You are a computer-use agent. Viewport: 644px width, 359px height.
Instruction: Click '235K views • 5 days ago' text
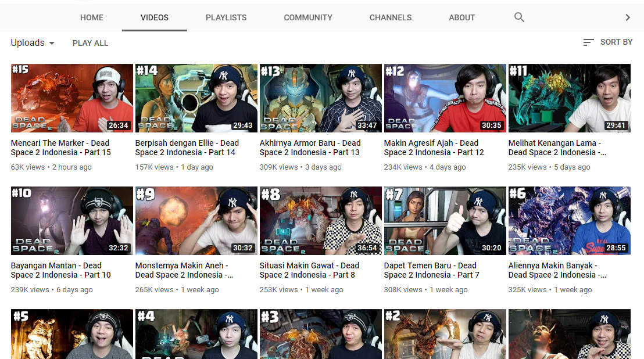(549, 167)
